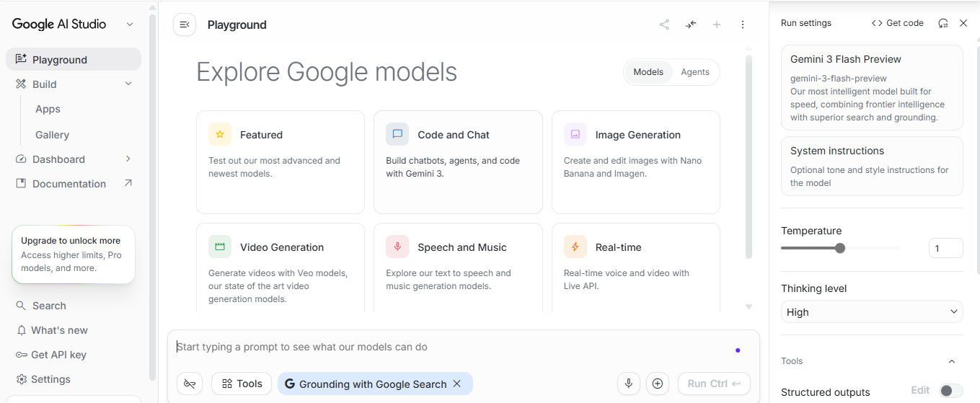Click the microphone icon in the prompt bar
Viewport: 980px width, 403px height.
tap(629, 384)
